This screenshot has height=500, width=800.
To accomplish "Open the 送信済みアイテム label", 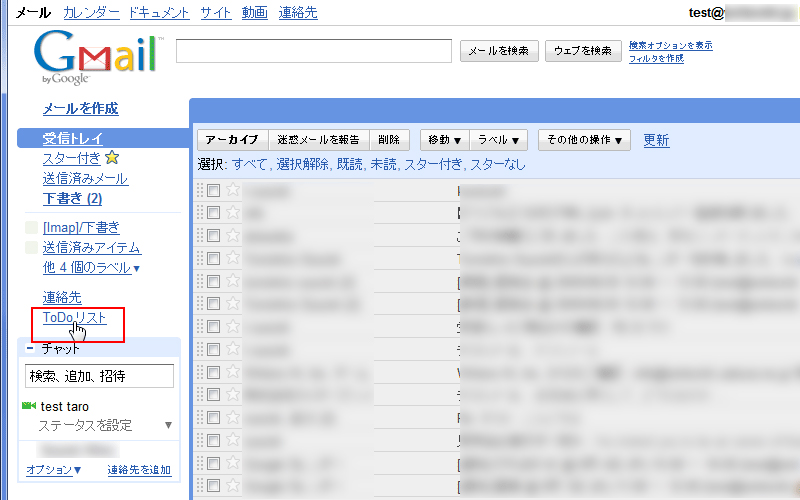I will pyautogui.click(x=92, y=247).
